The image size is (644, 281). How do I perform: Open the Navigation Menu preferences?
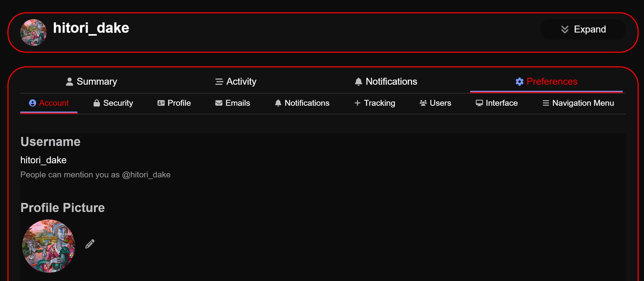(x=578, y=103)
